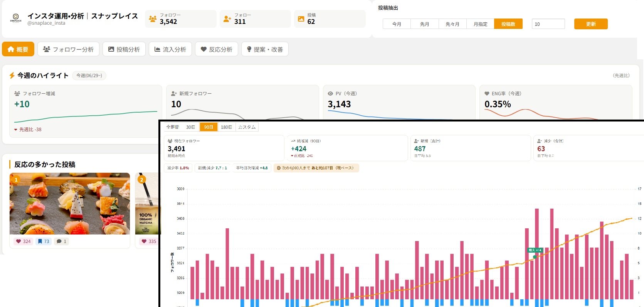
Task: Click the followers people icon in header
Action: (x=153, y=19)
